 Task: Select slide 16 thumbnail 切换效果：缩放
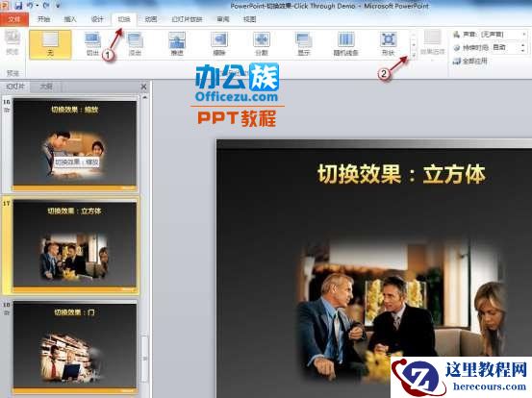(75, 145)
